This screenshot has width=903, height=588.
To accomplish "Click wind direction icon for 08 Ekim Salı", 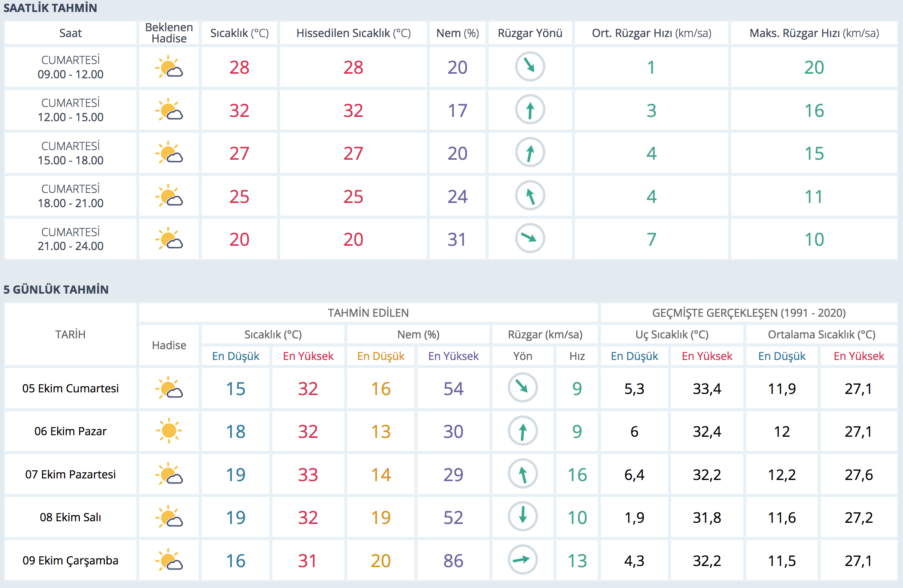I will coord(523,517).
